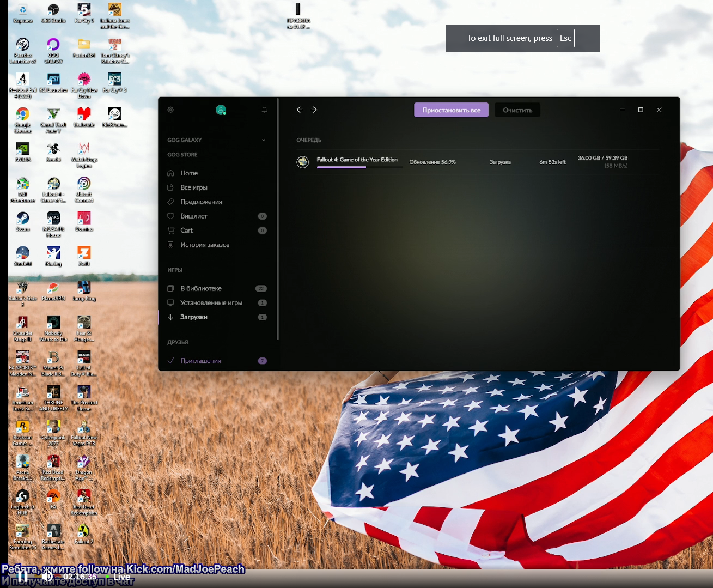Select the Paradox Launcher v2 desktop icon
Screen dimensions: 713x588
pyautogui.click(x=23, y=51)
